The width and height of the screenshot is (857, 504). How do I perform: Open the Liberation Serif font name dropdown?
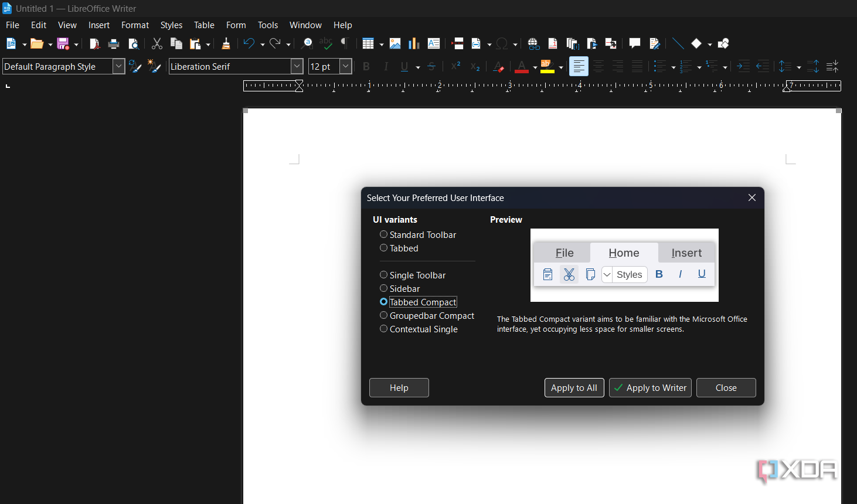(297, 66)
